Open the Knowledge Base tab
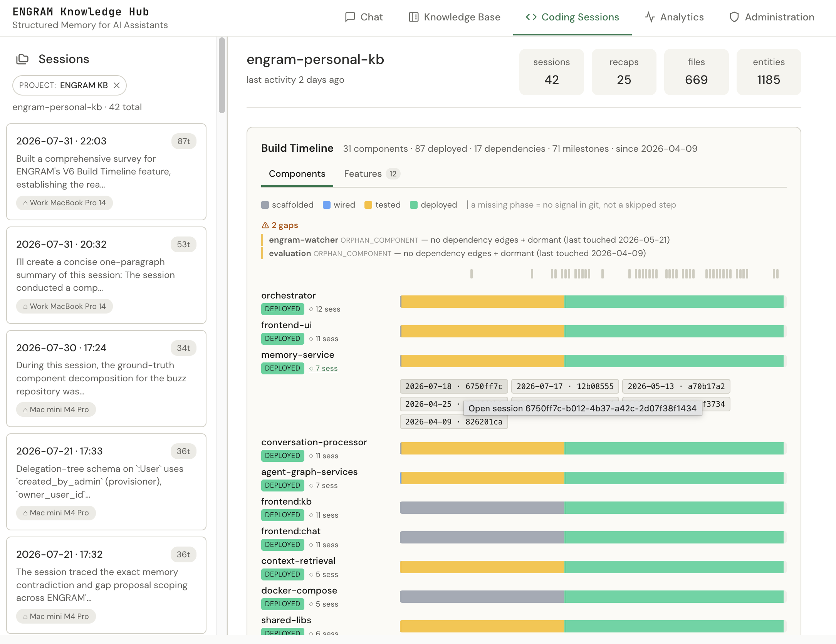836x644 pixels. (454, 17)
